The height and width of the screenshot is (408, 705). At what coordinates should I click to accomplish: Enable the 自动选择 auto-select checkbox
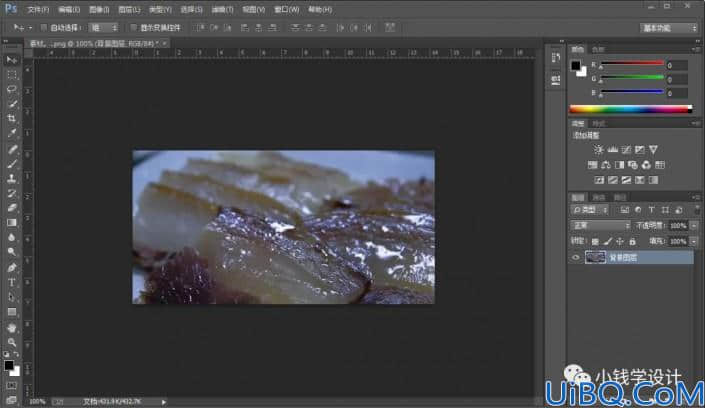44,28
